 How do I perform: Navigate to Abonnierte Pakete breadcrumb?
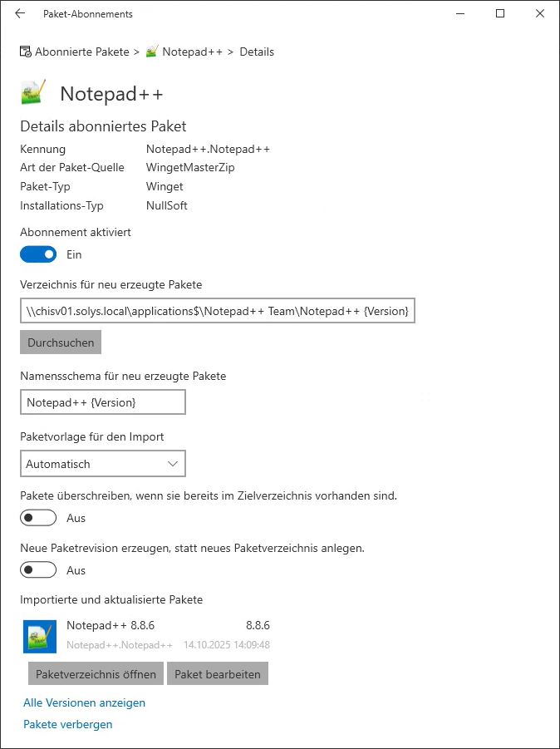(x=81, y=52)
